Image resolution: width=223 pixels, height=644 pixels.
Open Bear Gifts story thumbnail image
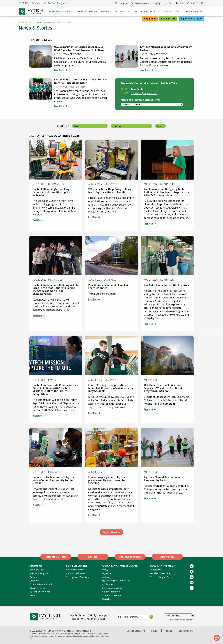tap(111, 160)
